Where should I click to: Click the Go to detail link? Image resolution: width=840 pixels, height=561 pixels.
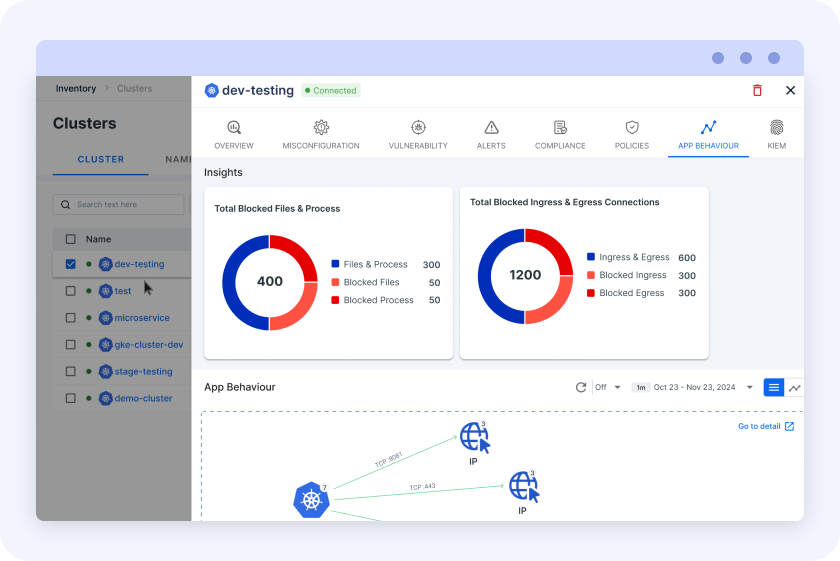[x=766, y=426]
